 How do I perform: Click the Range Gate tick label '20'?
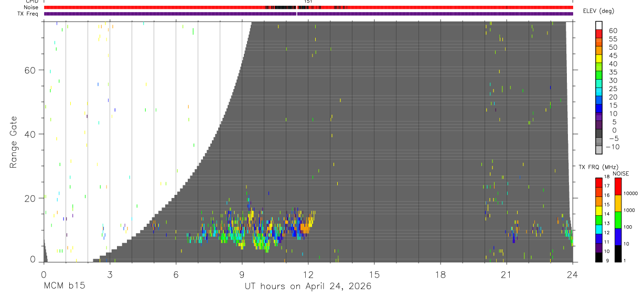(30, 198)
